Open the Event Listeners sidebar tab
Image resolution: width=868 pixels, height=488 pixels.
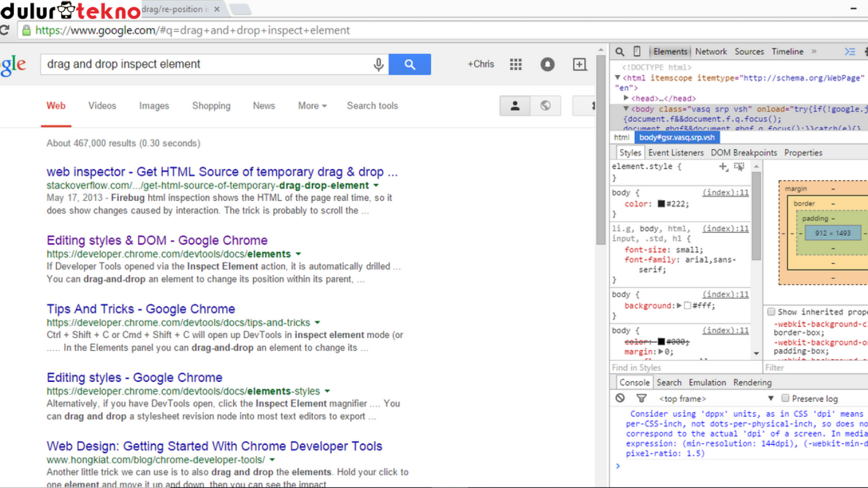[676, 152]
